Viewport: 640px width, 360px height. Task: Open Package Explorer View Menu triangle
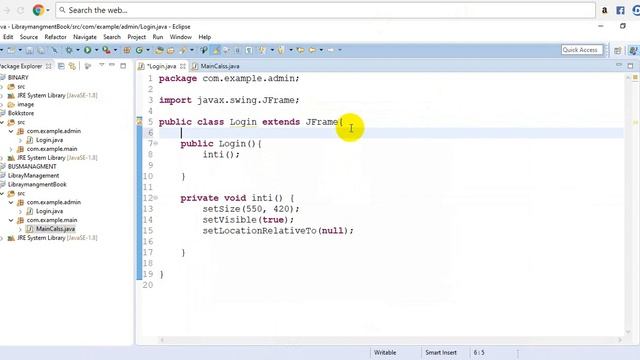point(101,65)
